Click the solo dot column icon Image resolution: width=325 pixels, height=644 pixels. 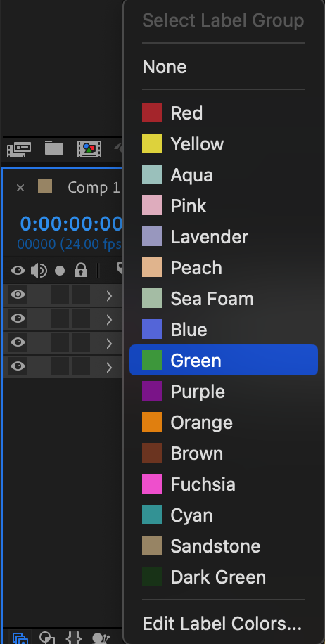tap(60, 271)
